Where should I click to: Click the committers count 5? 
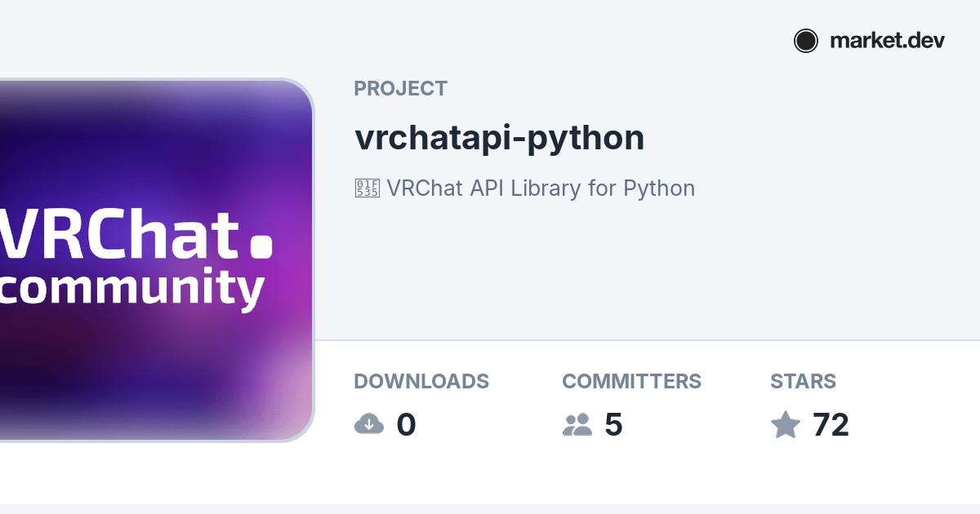(x=613, y=425)
